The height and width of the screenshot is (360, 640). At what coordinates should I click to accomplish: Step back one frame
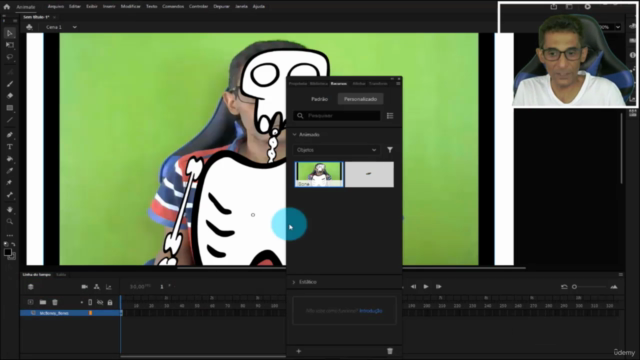point(413,287)
